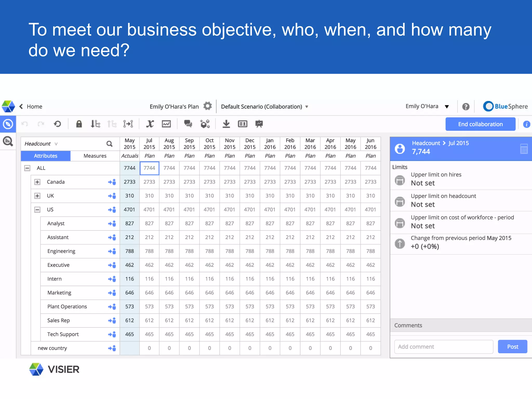Click the Headcount breadcrumb in details panel

click(426, 143)
